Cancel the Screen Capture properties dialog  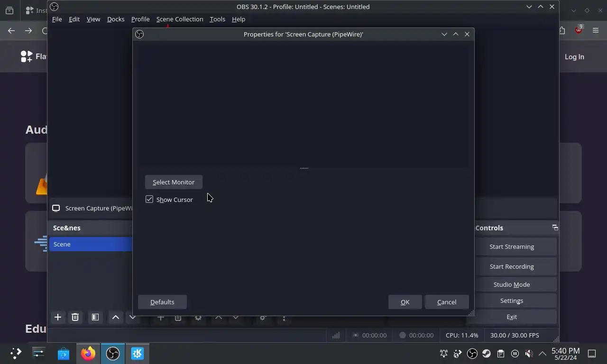pos(447,302)
